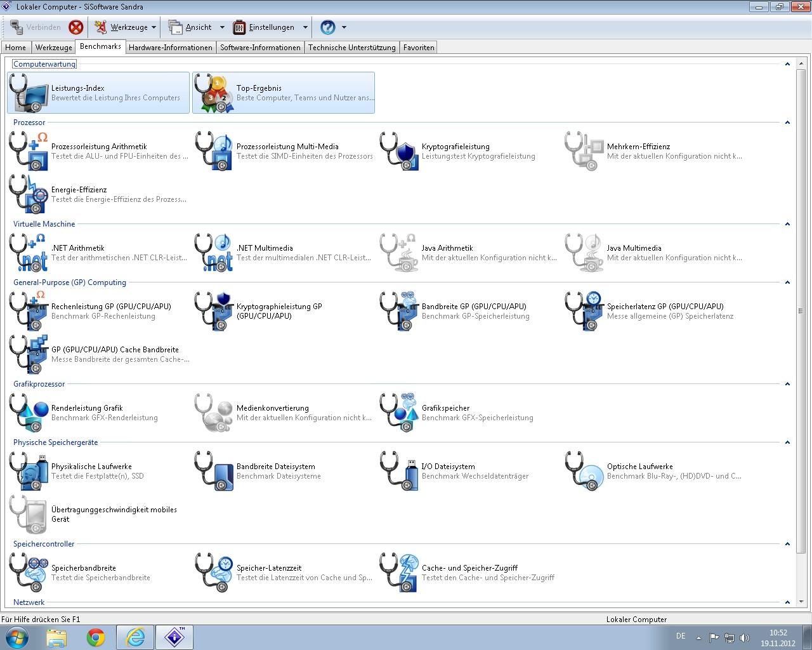
Task: Open the Technische Unterstützung tab
Action: 352,48
